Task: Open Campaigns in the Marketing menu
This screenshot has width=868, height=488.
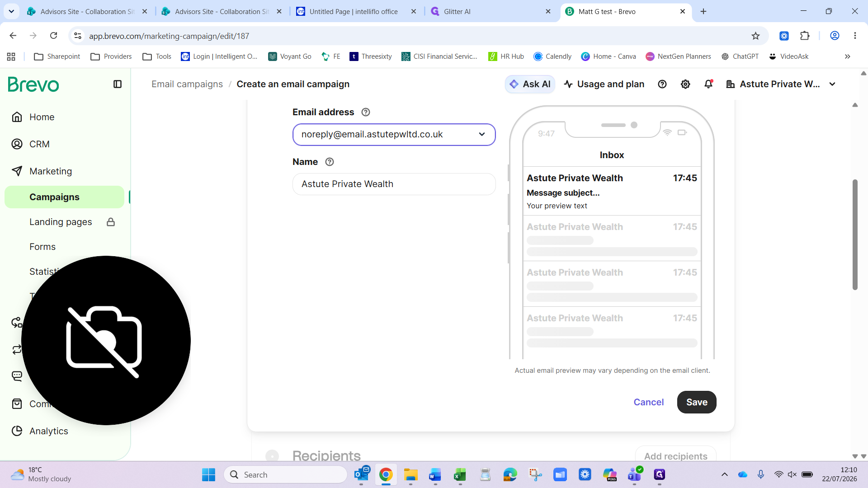Action: tap(64, 197)
